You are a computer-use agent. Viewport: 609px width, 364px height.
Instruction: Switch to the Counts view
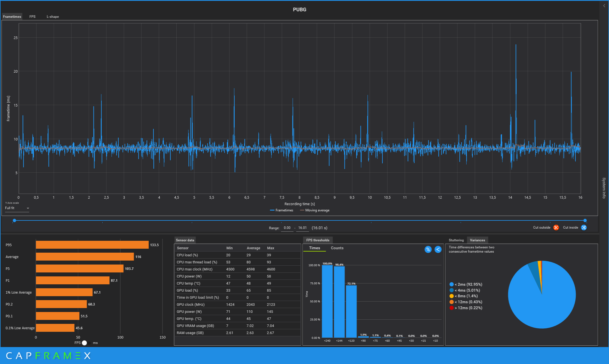click(337, 248)
